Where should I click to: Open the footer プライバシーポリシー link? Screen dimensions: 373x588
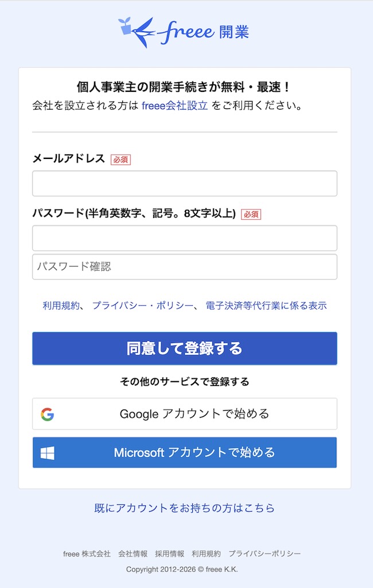click(265, 554)
